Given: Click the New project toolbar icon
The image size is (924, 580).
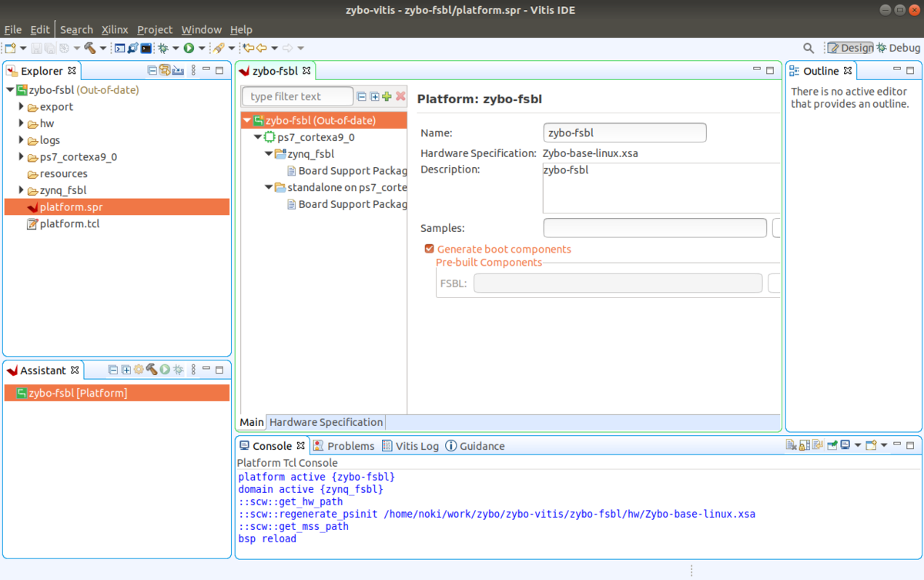Looking at the screenshot, I should coord(10,48).
